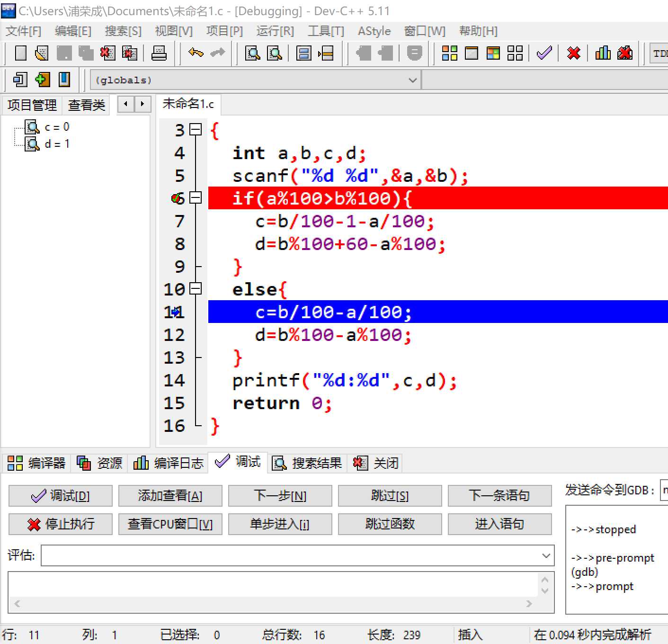Print the file with the printer icon
Image resolution: width=668 pixels, height=644 pixels.
tap(159, 53)
